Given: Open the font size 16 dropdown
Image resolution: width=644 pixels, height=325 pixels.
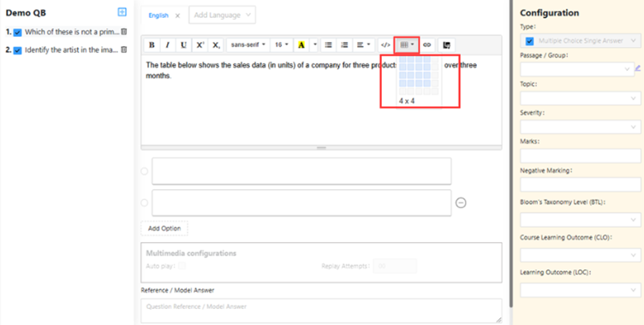Looking at the screenshot, I should click(282, 45).
